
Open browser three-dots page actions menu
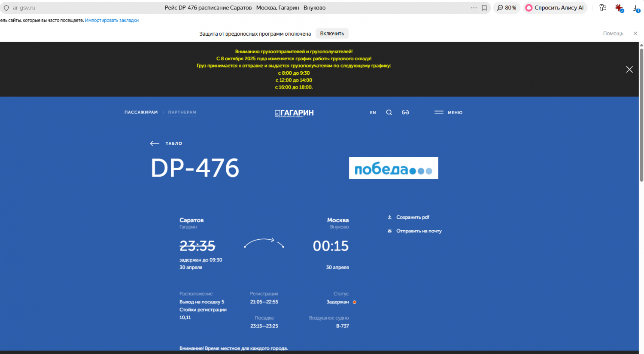474,8
